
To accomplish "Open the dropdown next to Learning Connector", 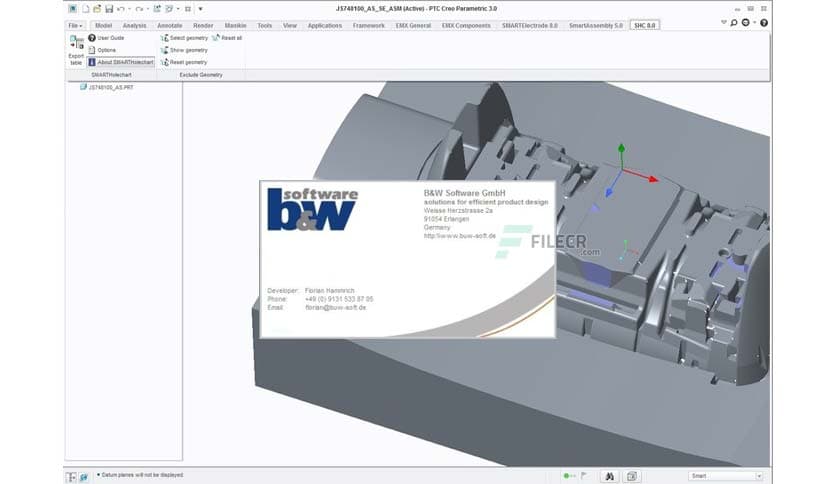I will 754,22.
